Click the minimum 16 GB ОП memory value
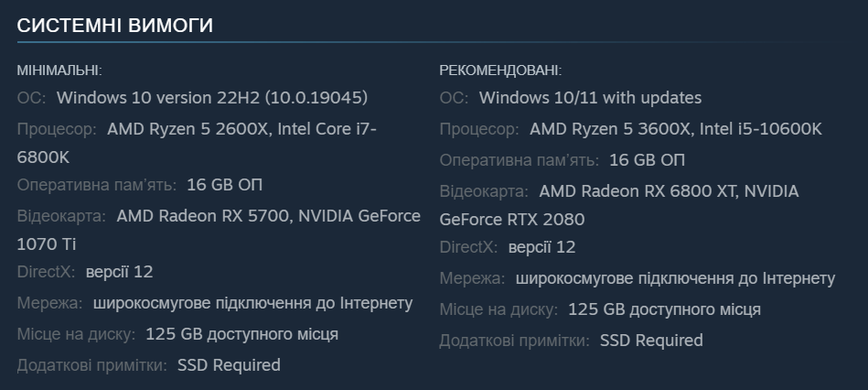Image resolution: width=868 pixels, height=390 pixels. coord(224,185)
